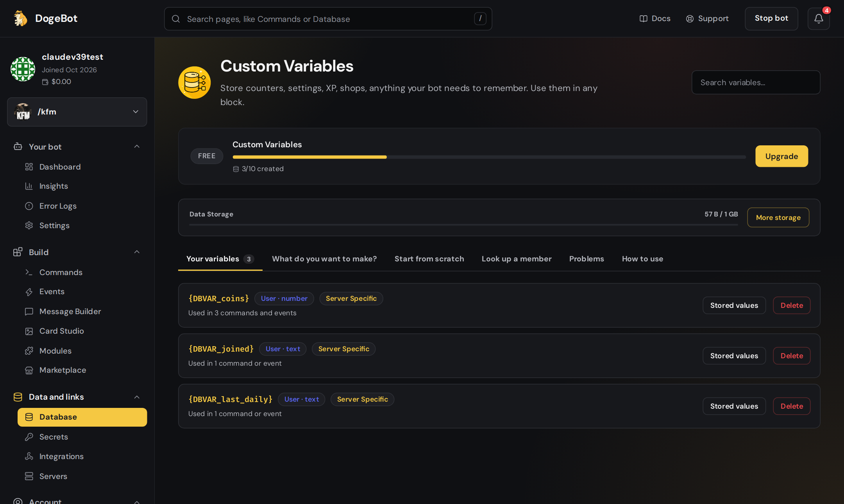Open the Marketplace
Viewport: 844px width, 504px height.
coord(63,370)
